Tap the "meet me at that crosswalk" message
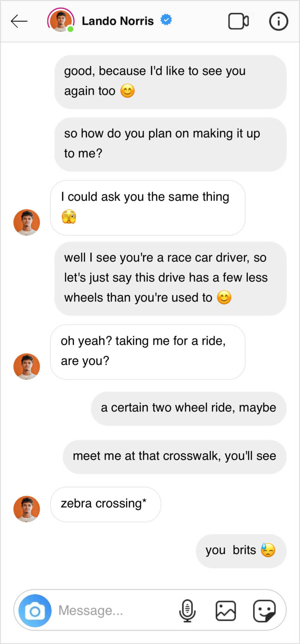300x644 pixels. pyautogui.click(x=174, y=457)
